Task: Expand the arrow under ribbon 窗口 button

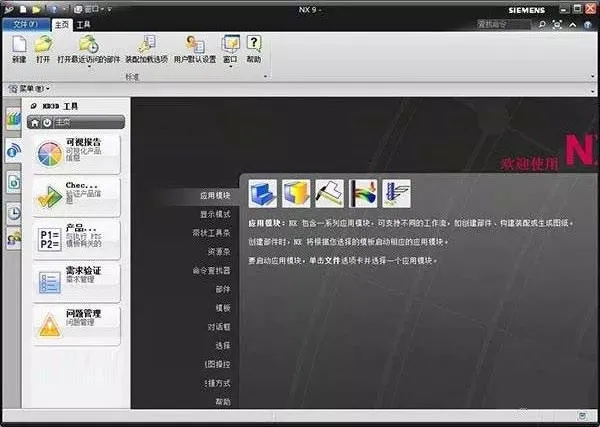Action: [230, 67]
